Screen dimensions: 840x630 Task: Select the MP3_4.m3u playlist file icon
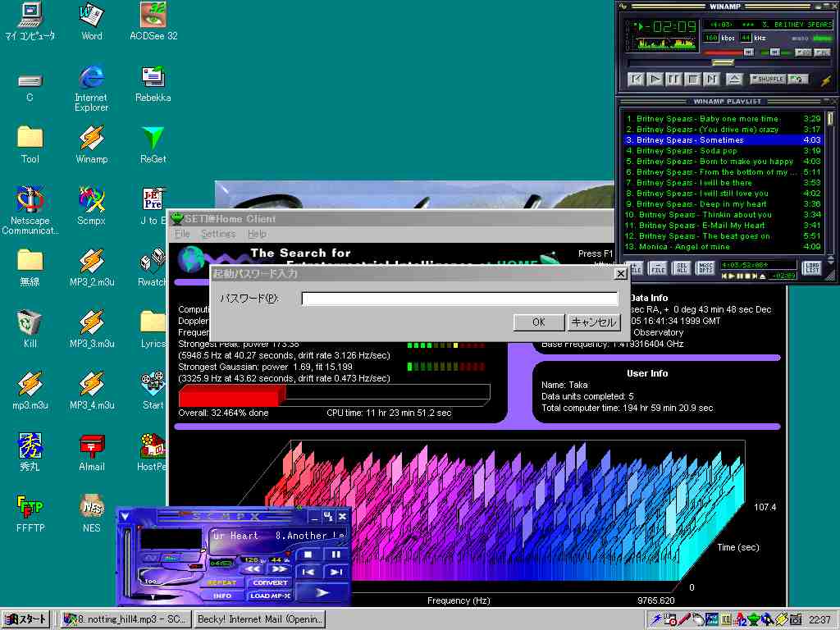(92, 390)
